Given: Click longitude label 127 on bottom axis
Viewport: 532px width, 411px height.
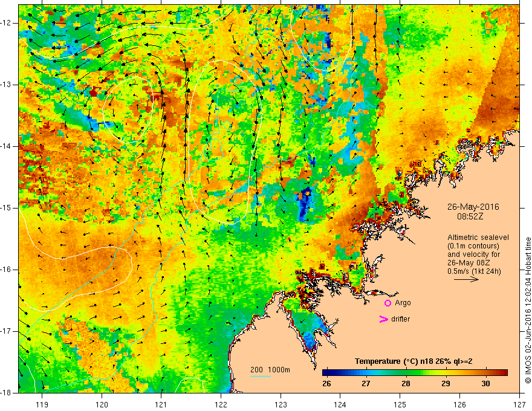Looking at the screenshot, I should click(x=519, y=404).
